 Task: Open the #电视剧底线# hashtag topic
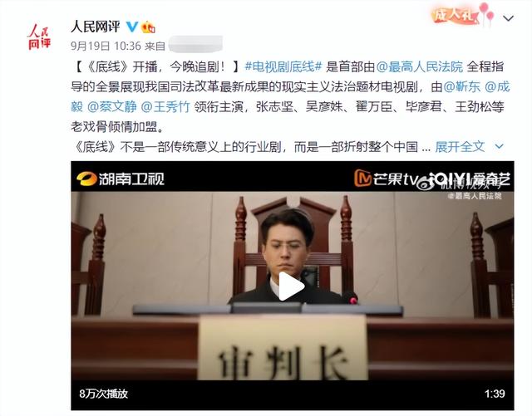tap(283, 66)
